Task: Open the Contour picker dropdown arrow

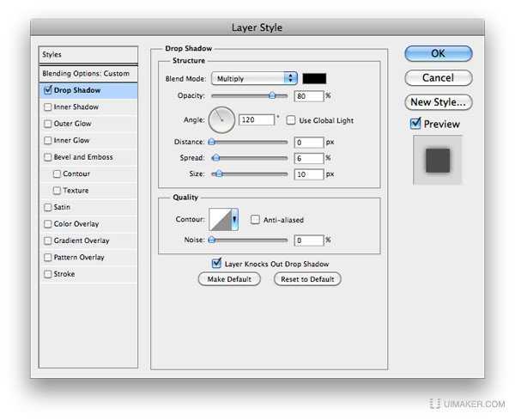Action: pyautogui.click(x=235, y=219)
